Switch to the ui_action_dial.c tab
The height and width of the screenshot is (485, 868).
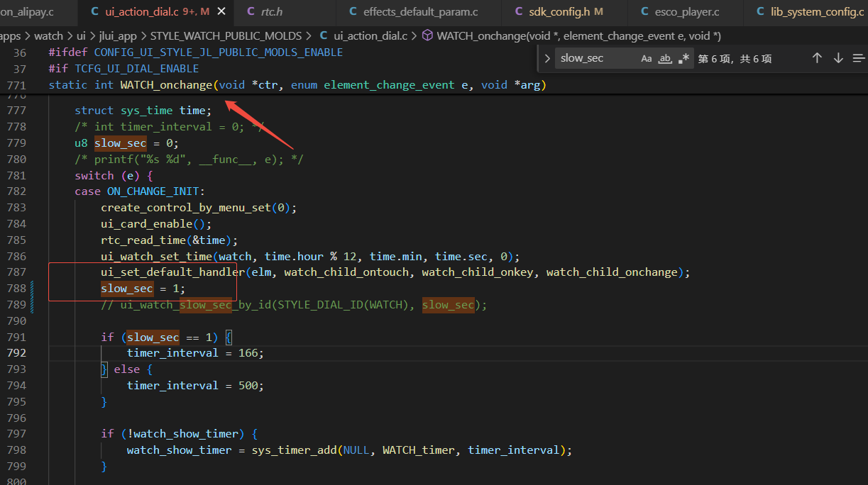coord(157,11)
